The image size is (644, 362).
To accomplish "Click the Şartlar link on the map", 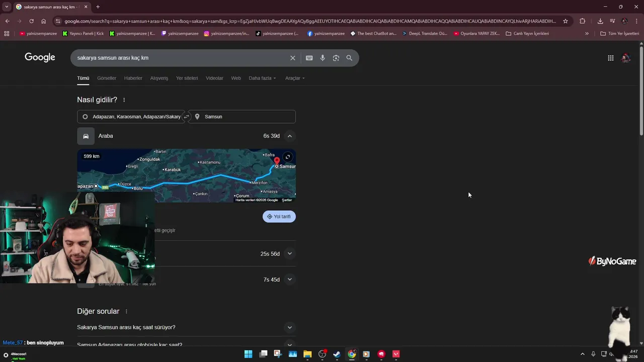I will pos(287,200).
